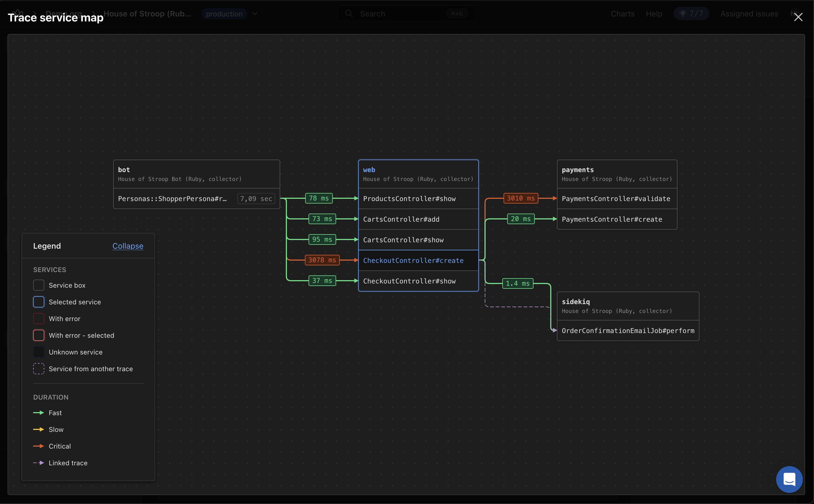The width and height of the screenshot is (814, 504).
Task: Click the With error - selected swatch
Action: click(x=39, y=335)
